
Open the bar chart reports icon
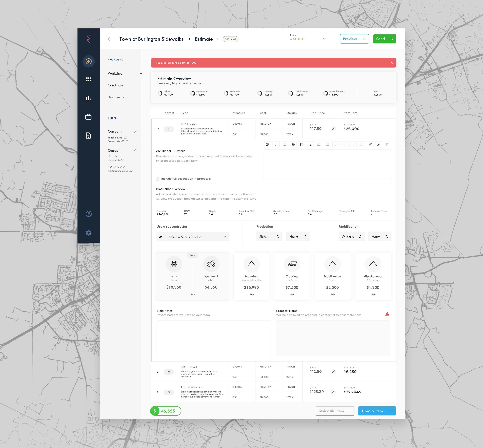[89, 98]
